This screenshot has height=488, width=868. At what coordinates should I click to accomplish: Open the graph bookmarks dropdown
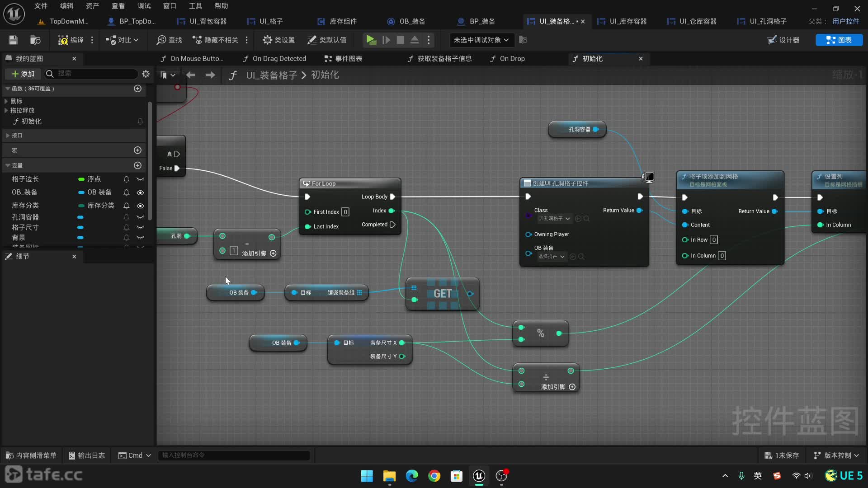click(168, 75)
